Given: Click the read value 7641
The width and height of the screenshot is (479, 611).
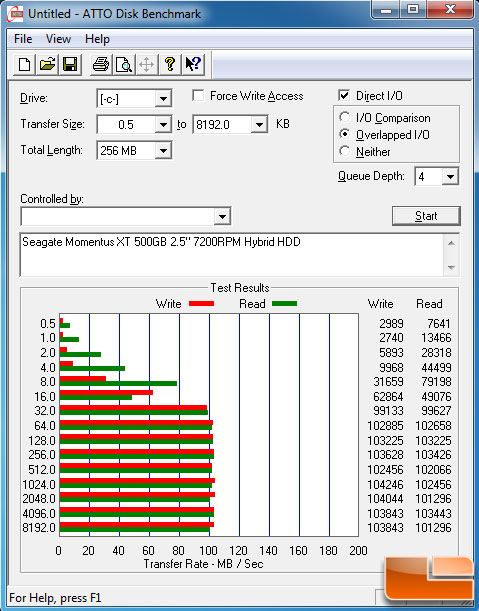Looking at the screenshot, I should click(439, 323).
